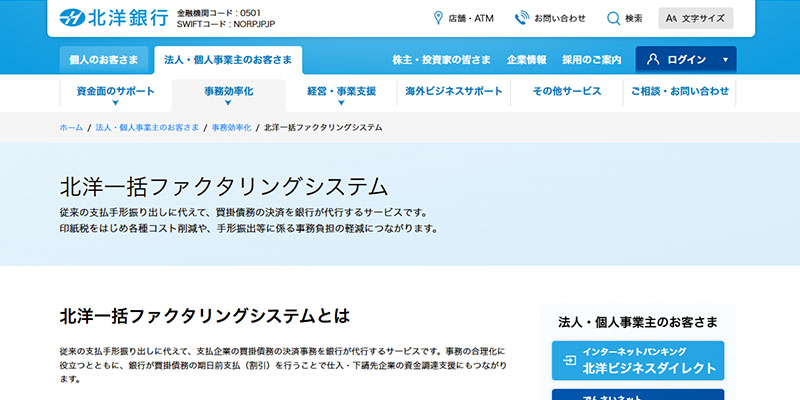The image size is (800, 400).
Task: Click the sidebar 法人・個人事業主のお客さま heading
Action: (638, 322)
